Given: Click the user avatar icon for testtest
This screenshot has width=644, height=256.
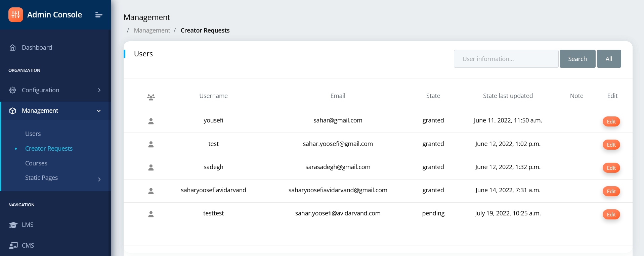Looking at the screenshot, I should [151, 214].
